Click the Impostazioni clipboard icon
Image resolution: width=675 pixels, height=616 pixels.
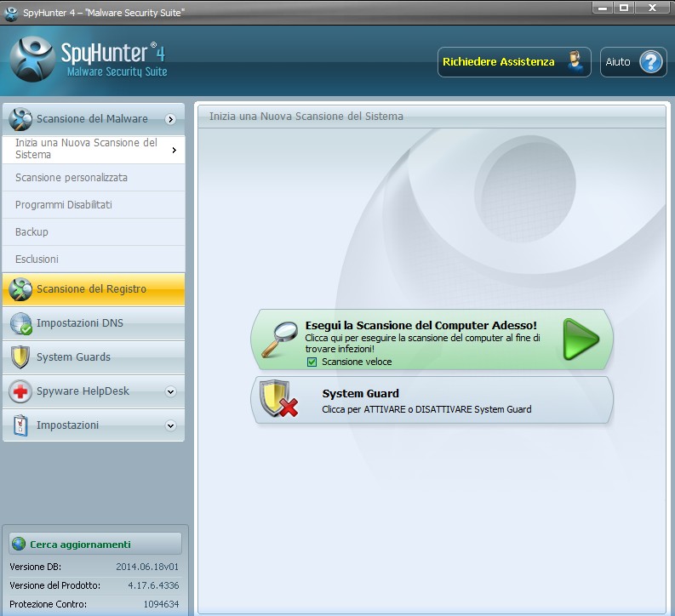(20, 425)
